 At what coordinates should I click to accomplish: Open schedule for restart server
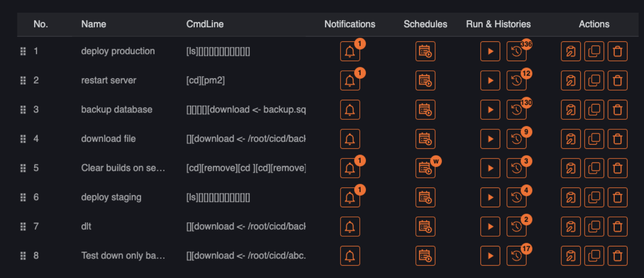coord(425,81)
